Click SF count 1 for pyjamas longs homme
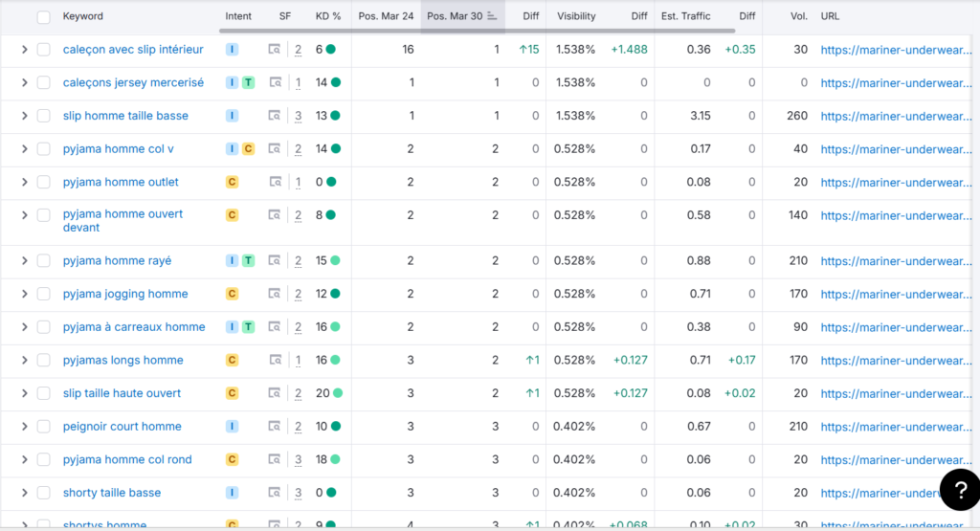Image resolution: width=980 pixels, height=531 pixels. [299, 360]
